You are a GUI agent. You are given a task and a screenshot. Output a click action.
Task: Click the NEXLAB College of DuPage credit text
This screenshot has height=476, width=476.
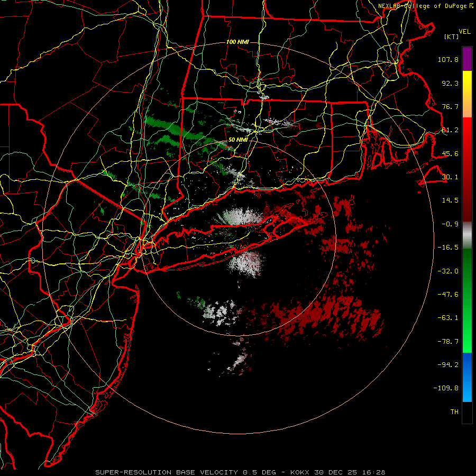[x=425, y=6]
